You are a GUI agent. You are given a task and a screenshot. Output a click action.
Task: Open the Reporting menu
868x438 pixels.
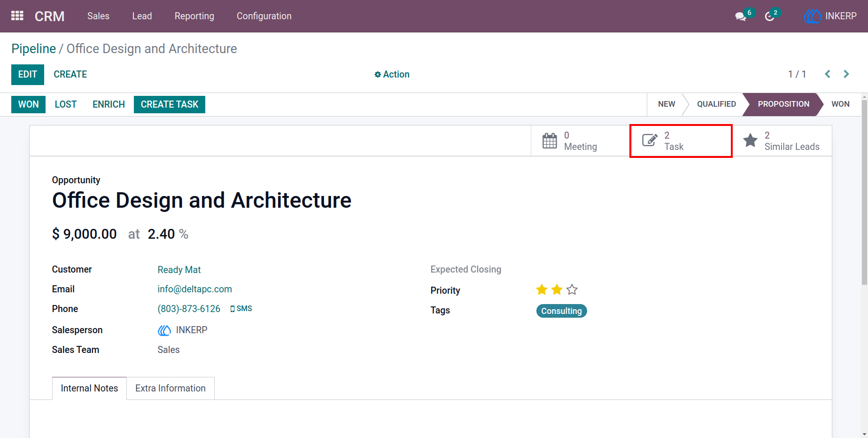click(194, 16)
